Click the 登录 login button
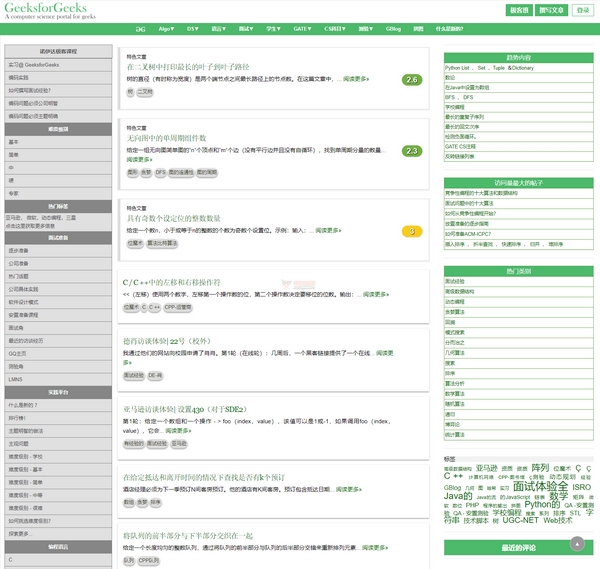 582,10
